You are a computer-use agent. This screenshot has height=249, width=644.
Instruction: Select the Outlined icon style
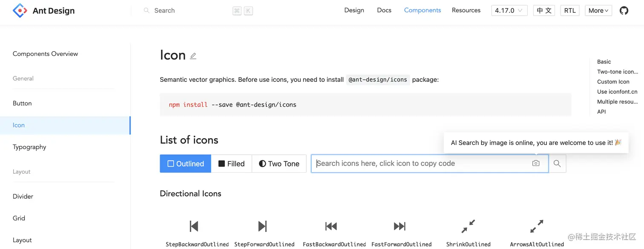click(186, 164)
